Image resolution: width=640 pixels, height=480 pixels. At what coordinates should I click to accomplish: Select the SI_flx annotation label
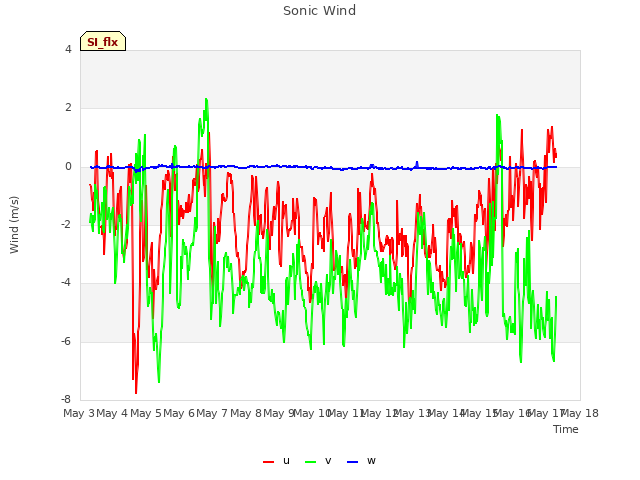(x=103, y=41)
